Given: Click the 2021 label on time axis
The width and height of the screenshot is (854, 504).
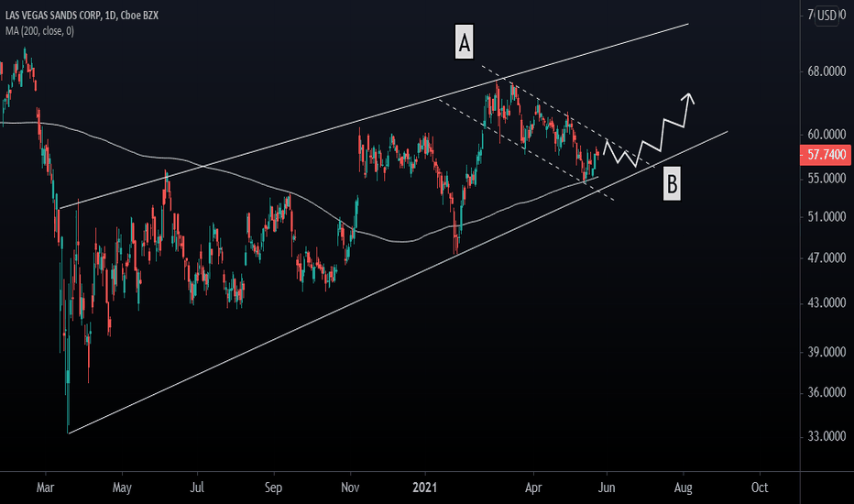Looking at the screenshot, I should tap(425, 488).
